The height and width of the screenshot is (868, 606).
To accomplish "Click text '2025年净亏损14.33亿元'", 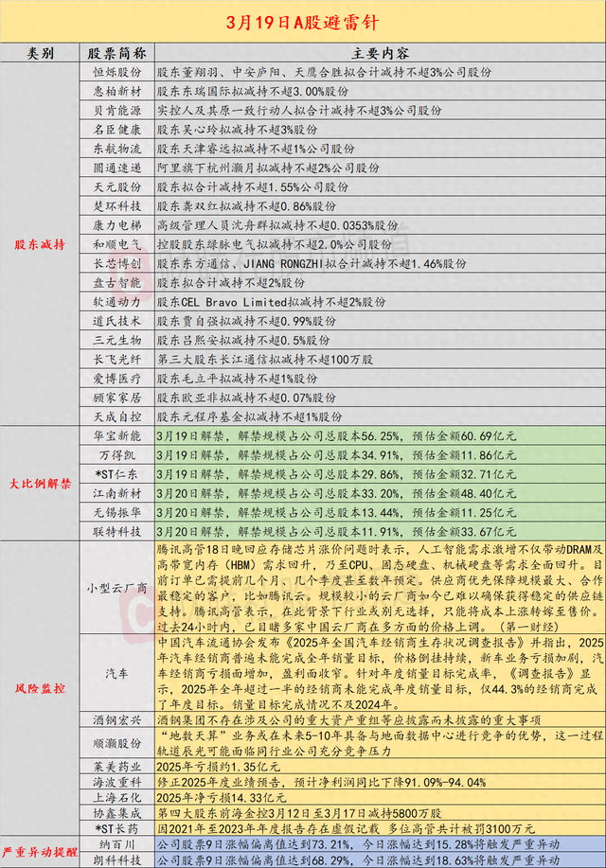I will point(222,798).
